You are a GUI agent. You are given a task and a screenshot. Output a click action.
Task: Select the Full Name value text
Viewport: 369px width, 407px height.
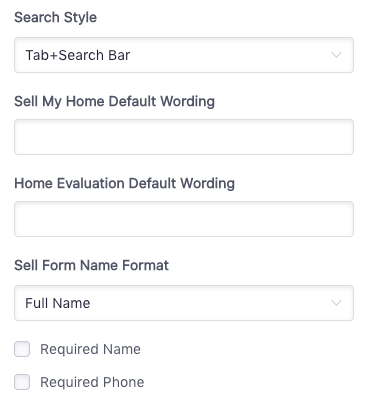coord(58,303)
